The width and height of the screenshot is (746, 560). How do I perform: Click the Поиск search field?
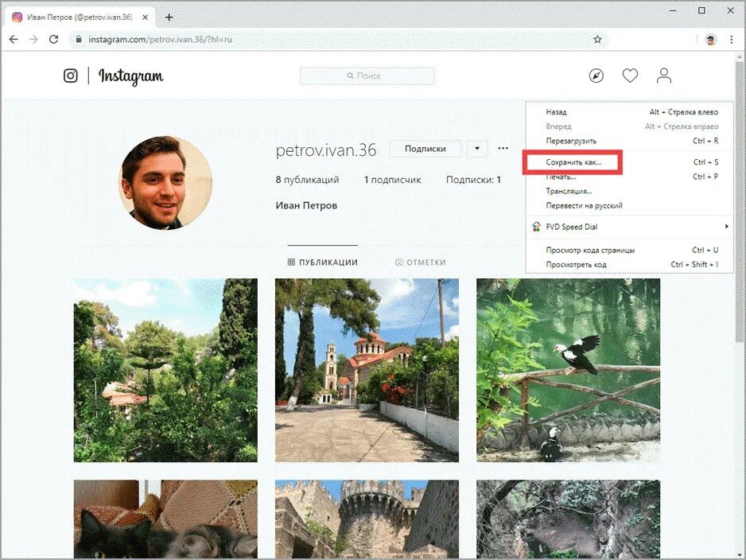367,76
